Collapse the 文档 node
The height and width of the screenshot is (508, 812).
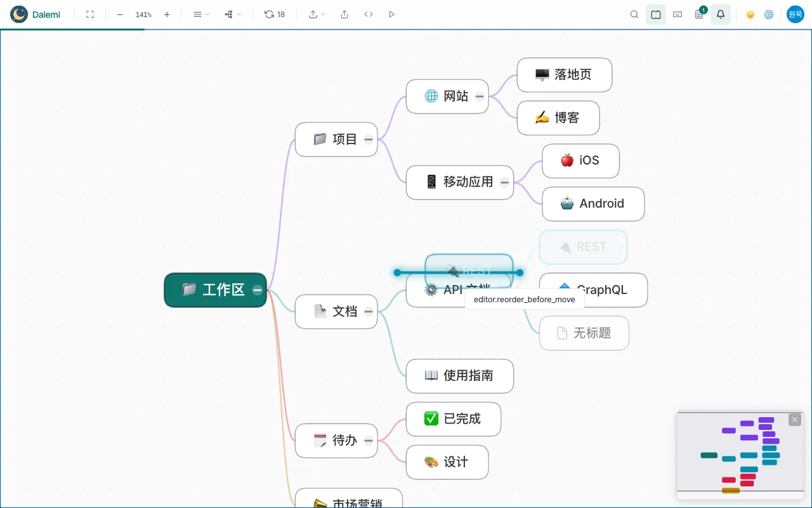click(x=369, y=311)
